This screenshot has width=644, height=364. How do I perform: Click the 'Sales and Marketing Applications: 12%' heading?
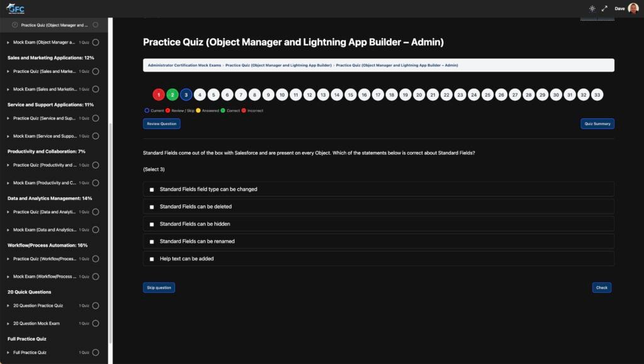50,58
